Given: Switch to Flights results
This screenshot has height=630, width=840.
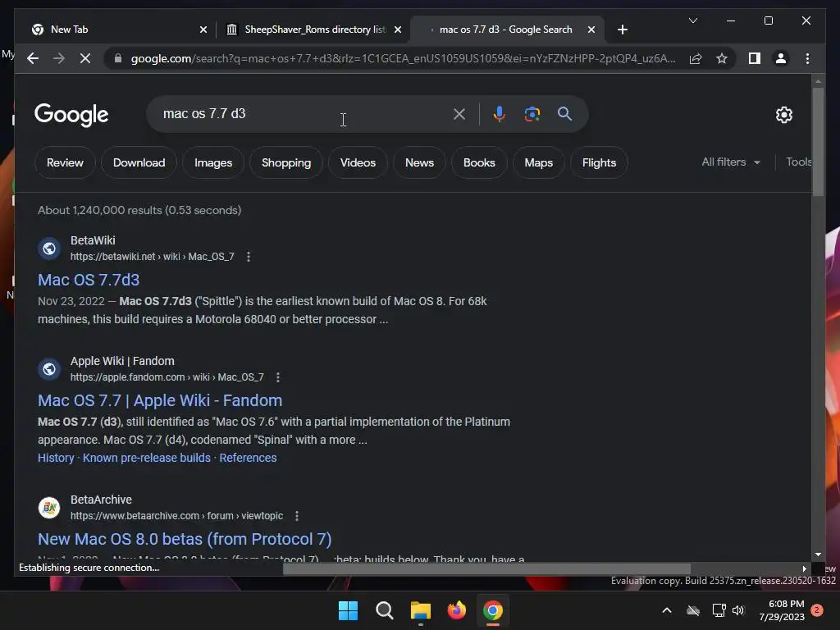Looking at the screenshot, I should pos(599,162).
